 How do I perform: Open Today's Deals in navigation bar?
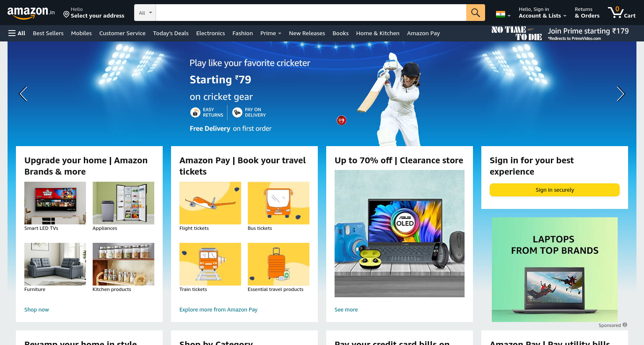pyautogui.click(x=171, y=33)
